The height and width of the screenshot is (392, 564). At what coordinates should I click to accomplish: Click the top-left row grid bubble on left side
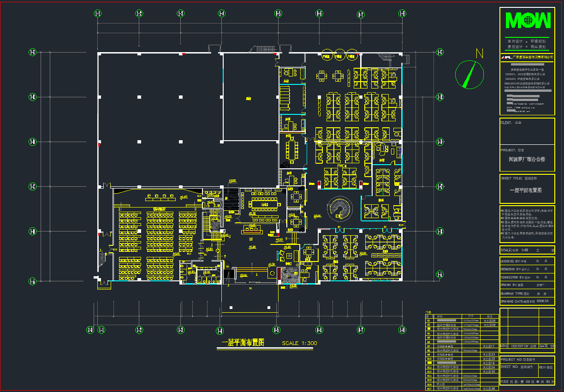point(32,53)
